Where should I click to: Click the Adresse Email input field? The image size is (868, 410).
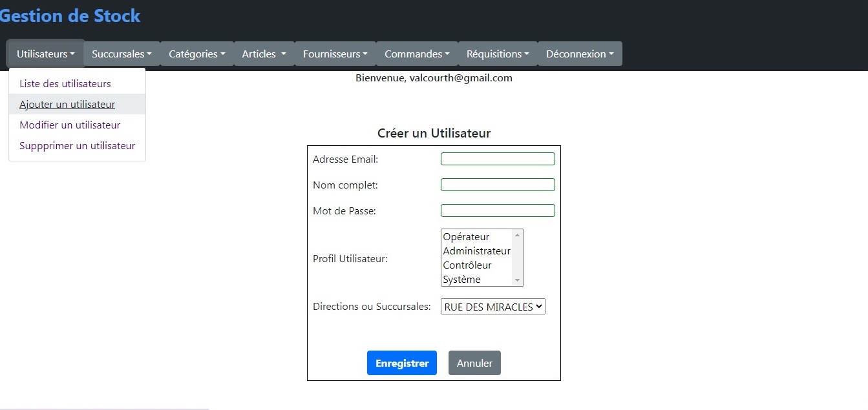[498, 159]
